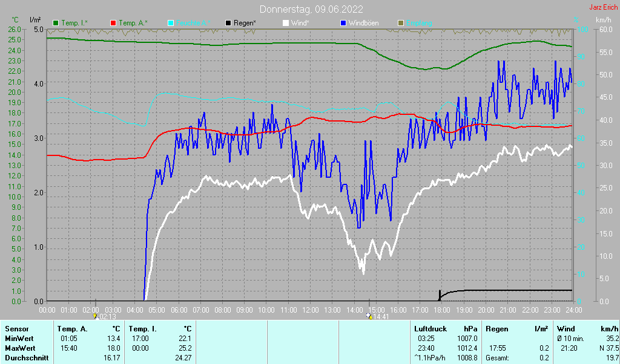620x364 pixels.
Task: Click the cyan humidity legend square
Action: click(x=170, y=23)
